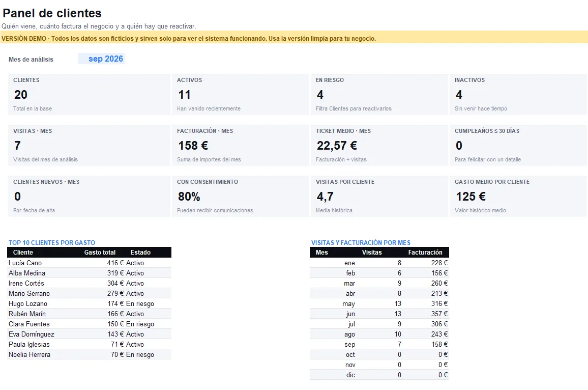588x390 pixels.
Task: Select the 'sep 2026' analysis month cell
Action: tap(102, 59)
